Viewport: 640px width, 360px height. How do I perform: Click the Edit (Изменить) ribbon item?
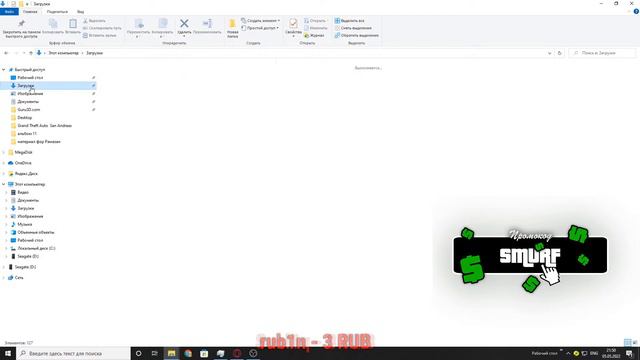[x=316, y=28]
